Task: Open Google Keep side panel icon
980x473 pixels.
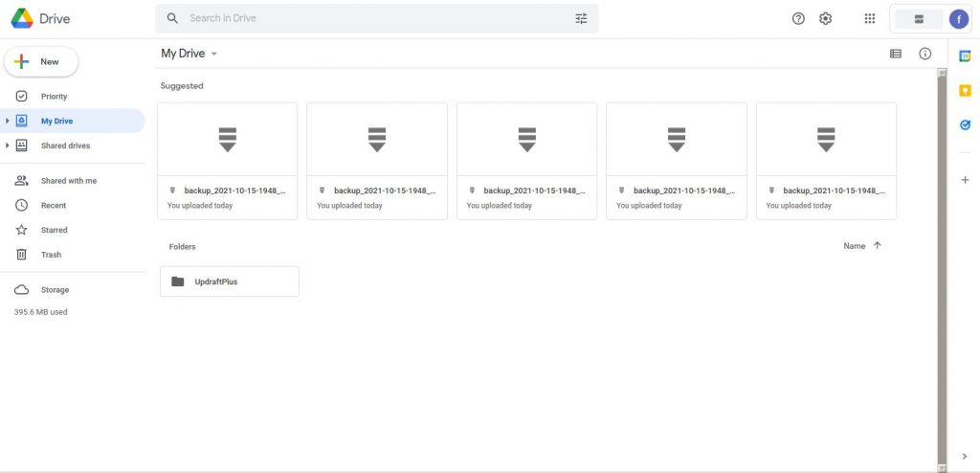Action: [x=965, y=91]
